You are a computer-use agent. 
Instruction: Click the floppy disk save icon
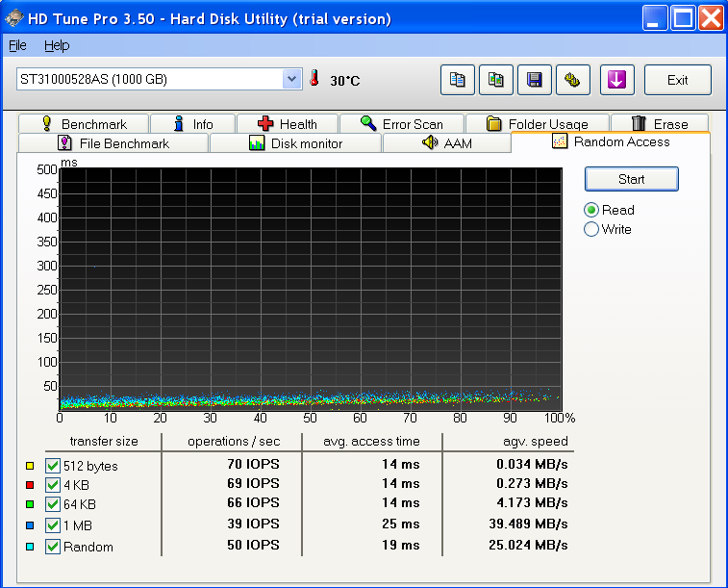coord(534,81)
